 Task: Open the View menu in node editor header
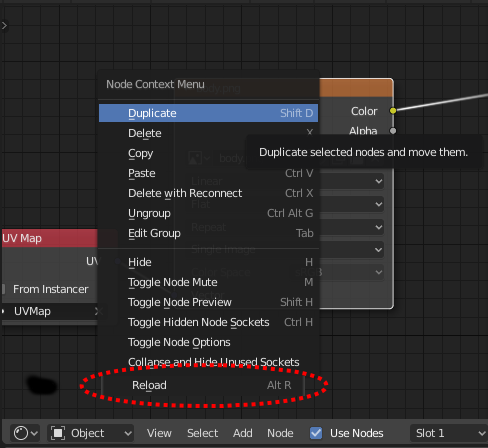click(x=159, y=433)
